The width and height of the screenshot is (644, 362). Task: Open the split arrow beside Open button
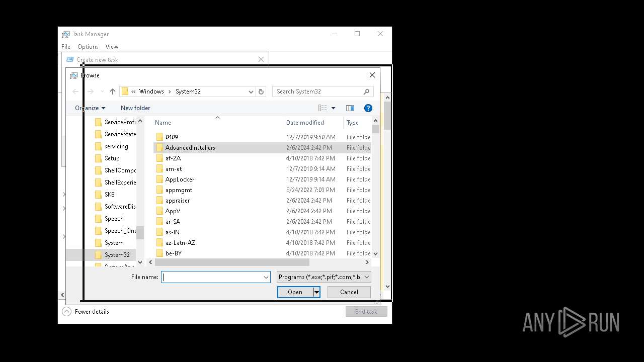click(316, 292)
